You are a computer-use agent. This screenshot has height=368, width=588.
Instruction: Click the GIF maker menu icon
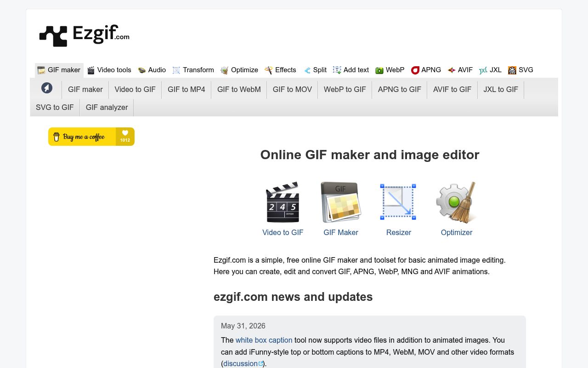pos(41,70)
